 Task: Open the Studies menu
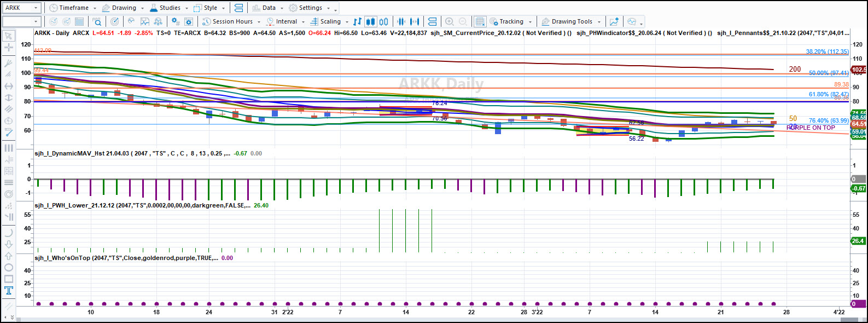point(165,8)
